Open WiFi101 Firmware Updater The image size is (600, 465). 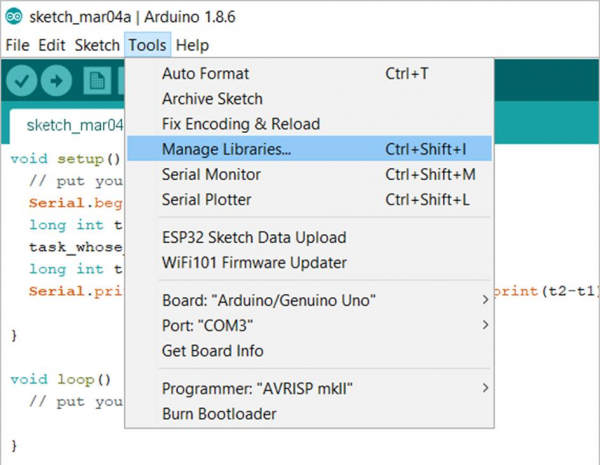tap(254, 263)
